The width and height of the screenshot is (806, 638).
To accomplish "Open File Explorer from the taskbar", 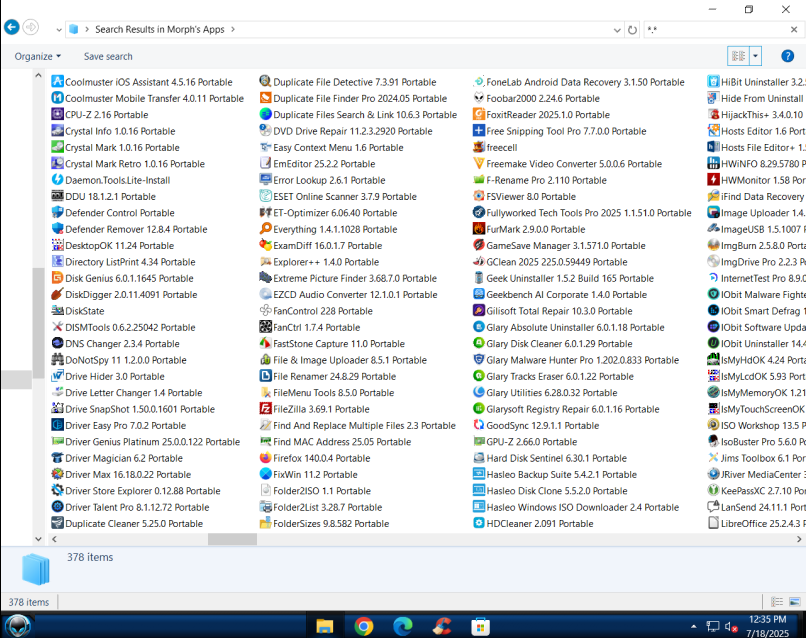I will click(x=325, y=626).
